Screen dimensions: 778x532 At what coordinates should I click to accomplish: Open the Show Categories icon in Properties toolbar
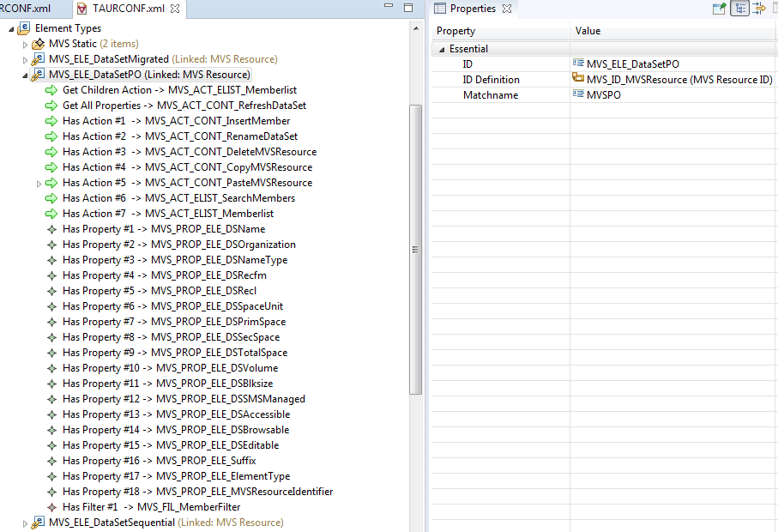coord(740,9)
